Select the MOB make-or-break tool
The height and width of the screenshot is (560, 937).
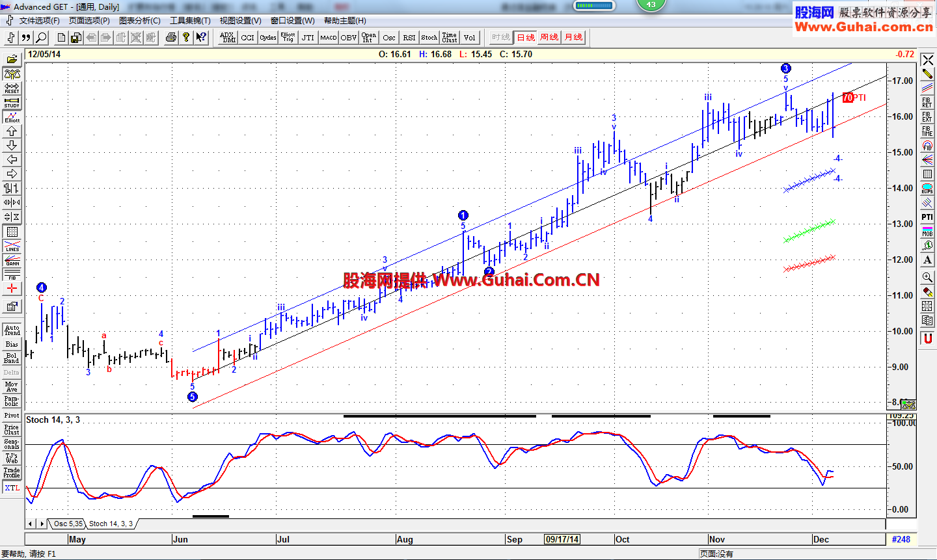pyautogui.click(x=927, y=231)
